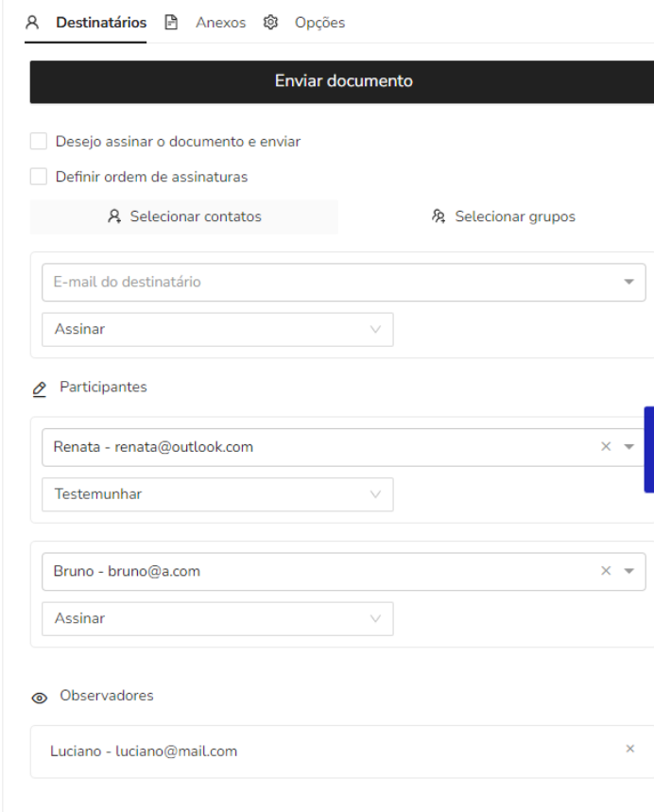Click the Enviar documento button
The height and width of the screenshot is (812, 654).
[x=342, y=82]
